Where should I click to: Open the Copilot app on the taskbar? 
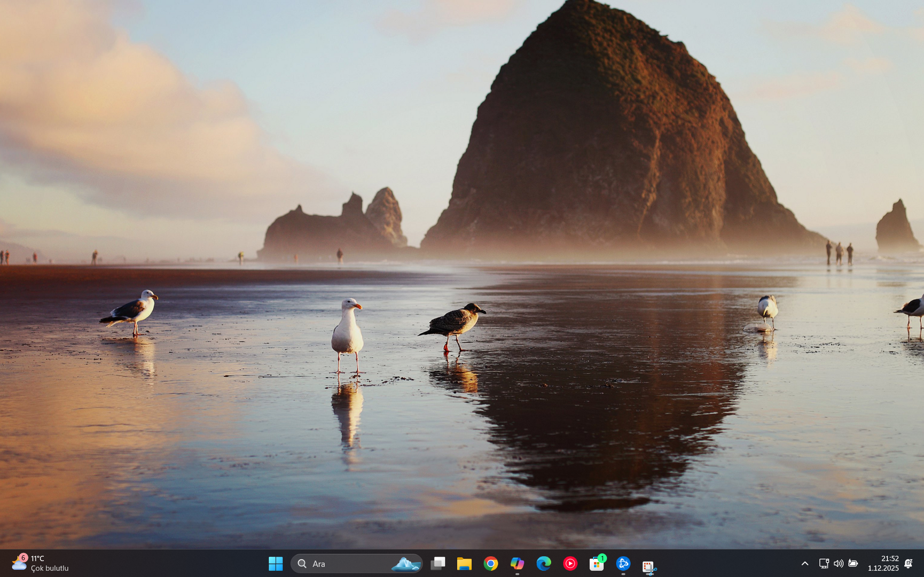click(x=517, y=564)
